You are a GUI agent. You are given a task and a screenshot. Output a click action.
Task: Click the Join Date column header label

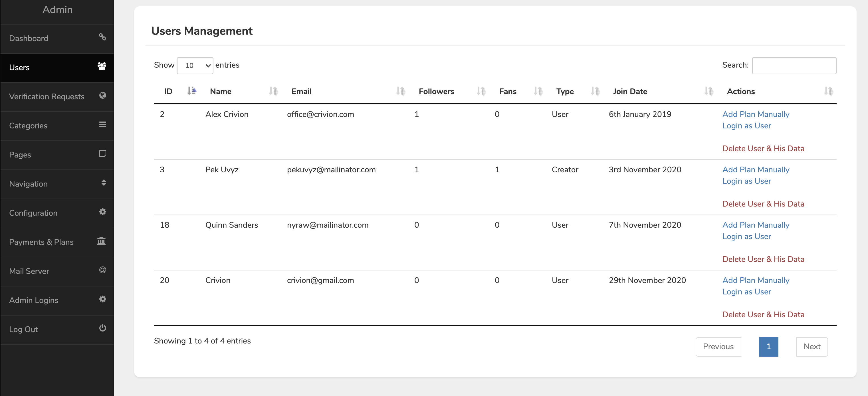point(630,91)
